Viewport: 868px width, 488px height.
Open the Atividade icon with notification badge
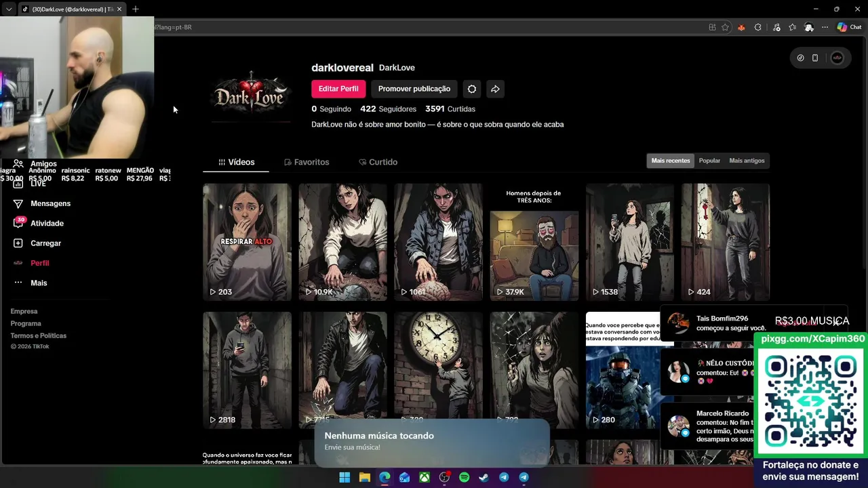[x=18, y=223]
